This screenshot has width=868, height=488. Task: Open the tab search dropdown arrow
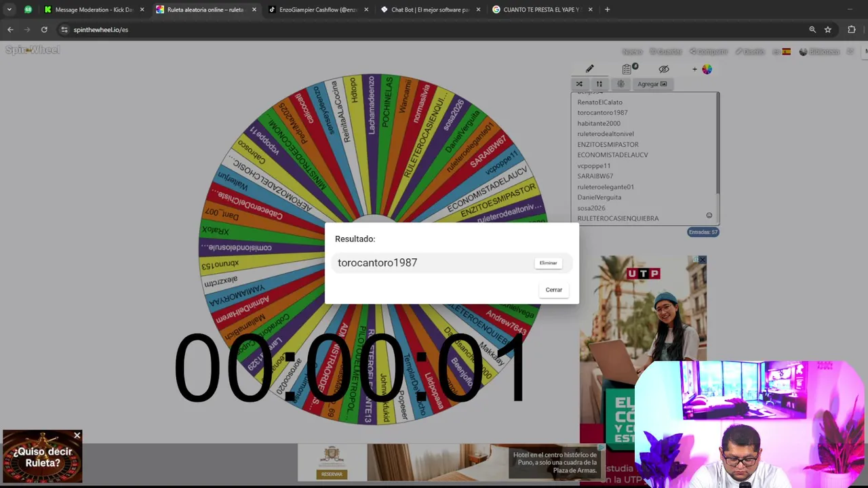tap(9, 9)
